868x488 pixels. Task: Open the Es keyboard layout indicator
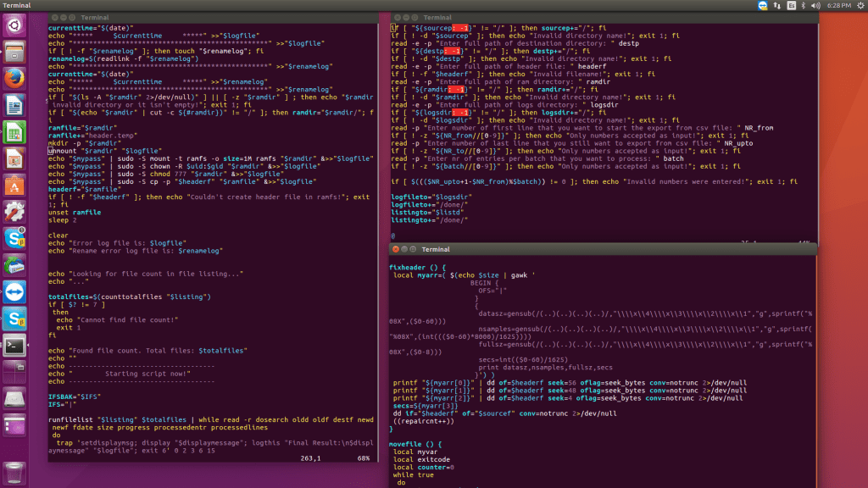791,6
